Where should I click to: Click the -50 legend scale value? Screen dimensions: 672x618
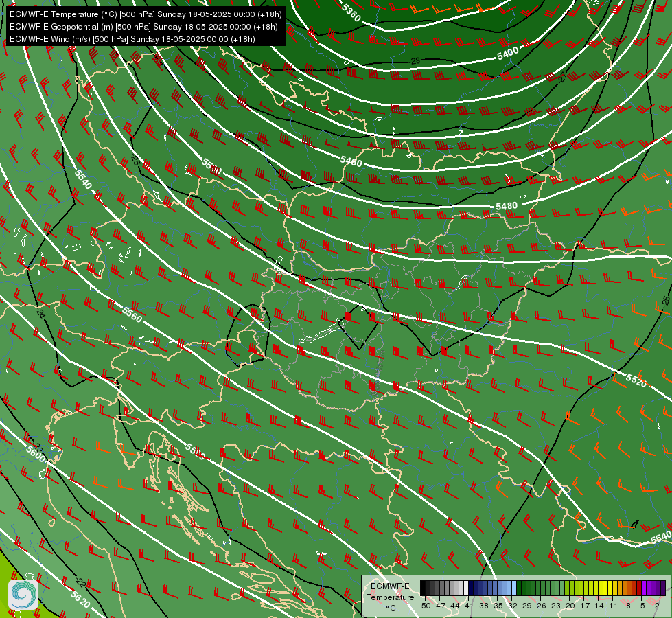tap(425, 606)
